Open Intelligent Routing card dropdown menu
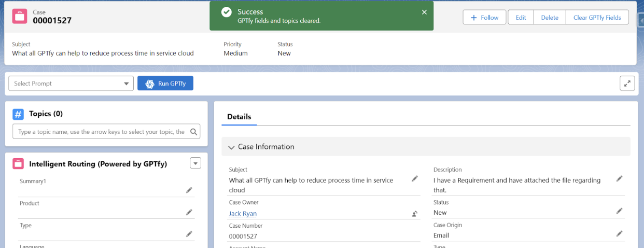Image resolution: width=644 pixels, height=248 pixels. 195,163
